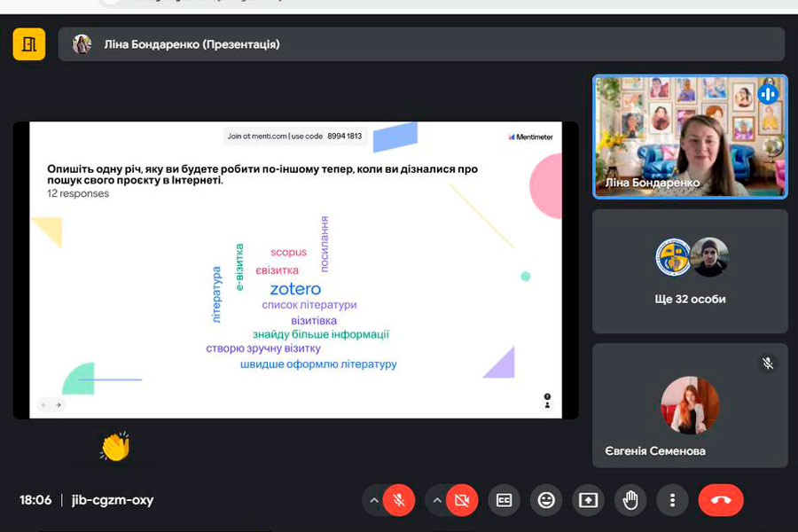Unmute the microphone with the red mic button
Screen dimensions: 798x532
[x=399, y=500]
